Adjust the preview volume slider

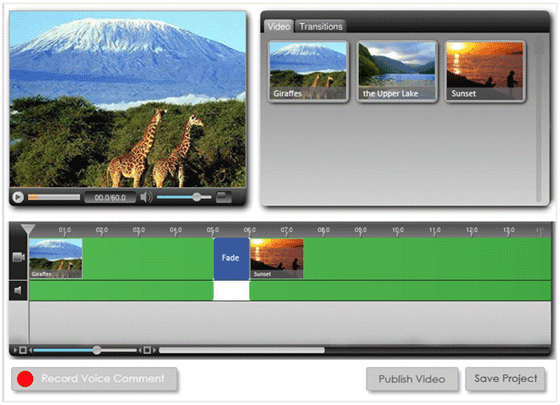point(184,197)
